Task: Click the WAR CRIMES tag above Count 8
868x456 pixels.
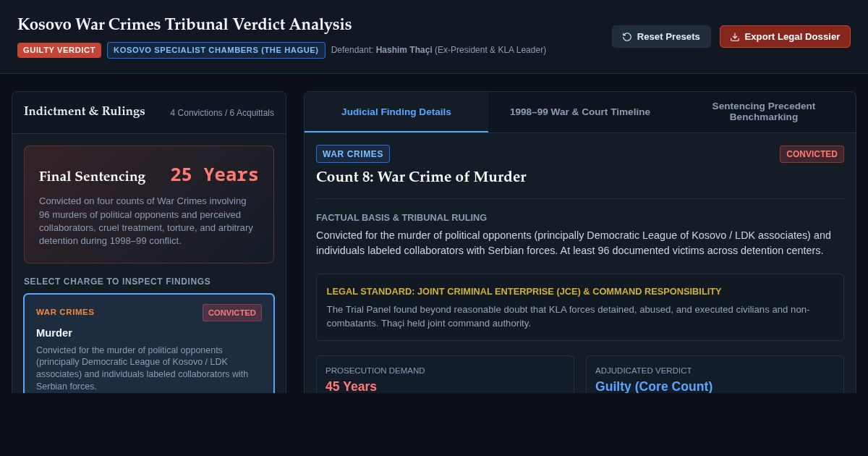Action: [x=353, y=154]
